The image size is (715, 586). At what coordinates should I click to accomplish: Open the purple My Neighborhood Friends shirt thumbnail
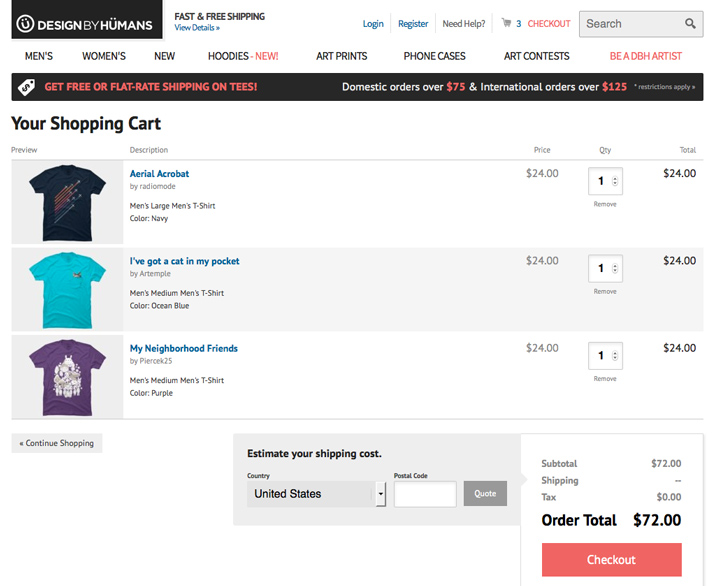tap(67, 376)
